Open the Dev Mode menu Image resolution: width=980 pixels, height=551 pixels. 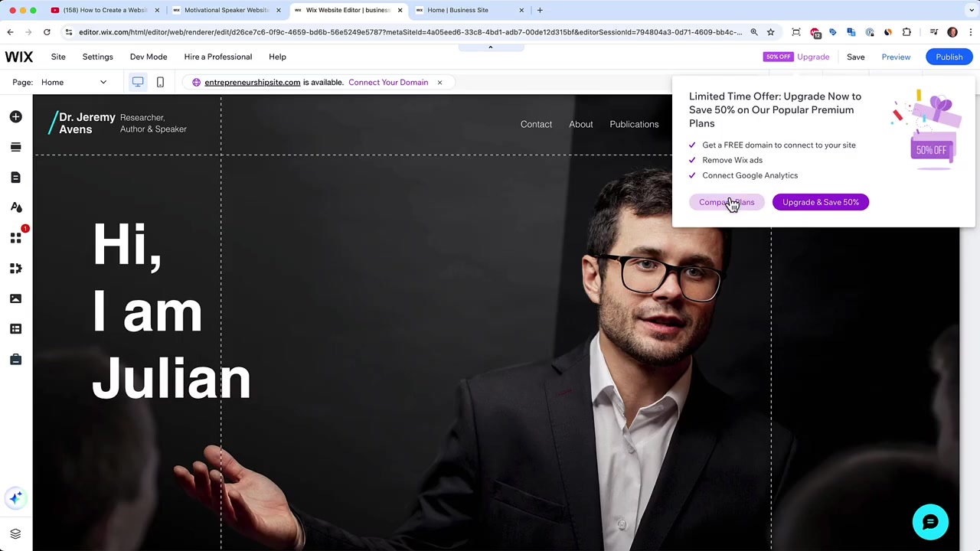tap(149, 57)
